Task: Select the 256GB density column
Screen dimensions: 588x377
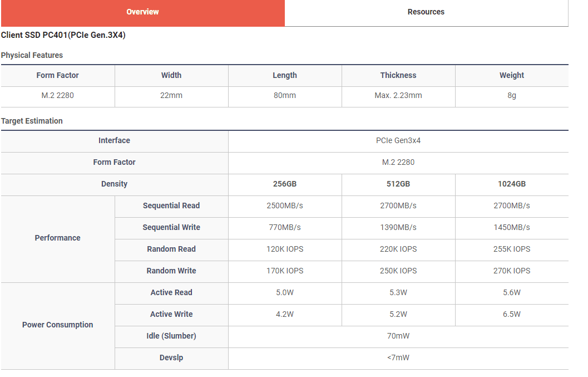Action: pos(285,184)
